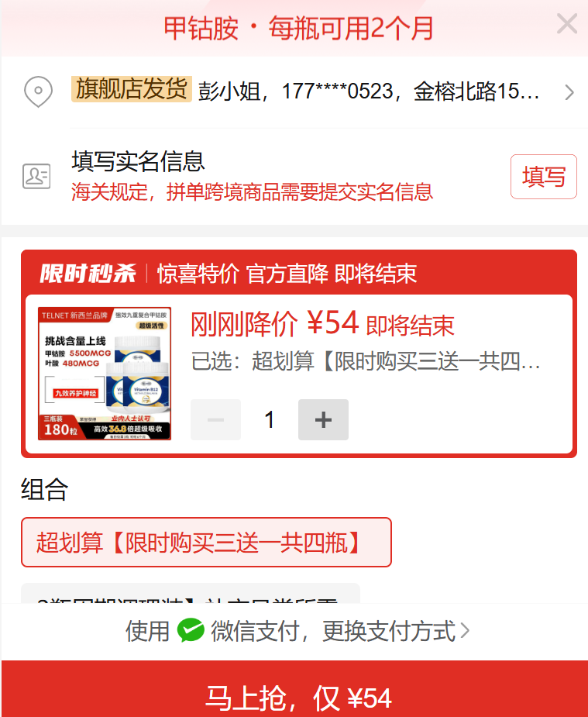The width and height of the screenshot is (588, 717).
Task: Increase quantity with plus button
Action: (324, 419)
